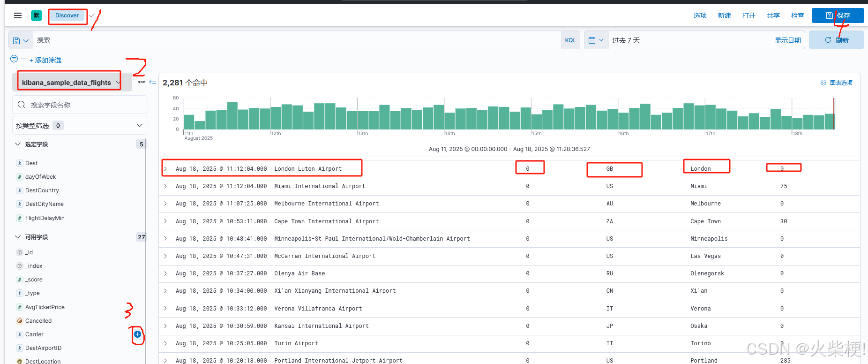Image resolution: width=868 pixels, height=364 pixels.
Task: Toggle the KQL query language button
Action: pyautogui.click(x=570, y=40)
